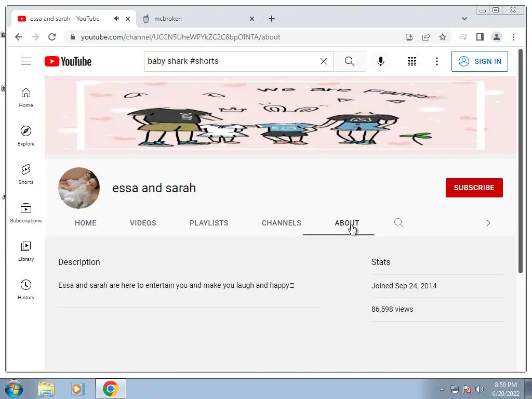
Task: Open the volume control in system tray
Action: 480,389
